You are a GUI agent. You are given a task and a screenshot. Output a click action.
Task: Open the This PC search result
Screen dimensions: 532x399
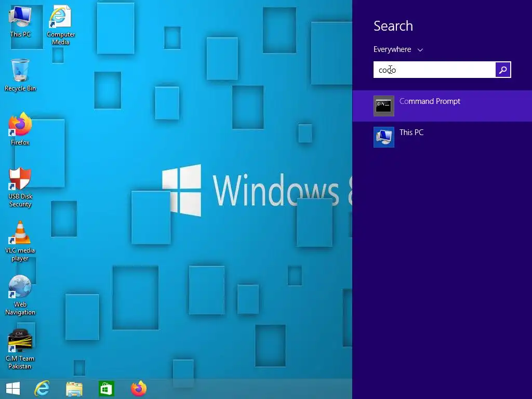pyautogui.click(x=442, y=137)
